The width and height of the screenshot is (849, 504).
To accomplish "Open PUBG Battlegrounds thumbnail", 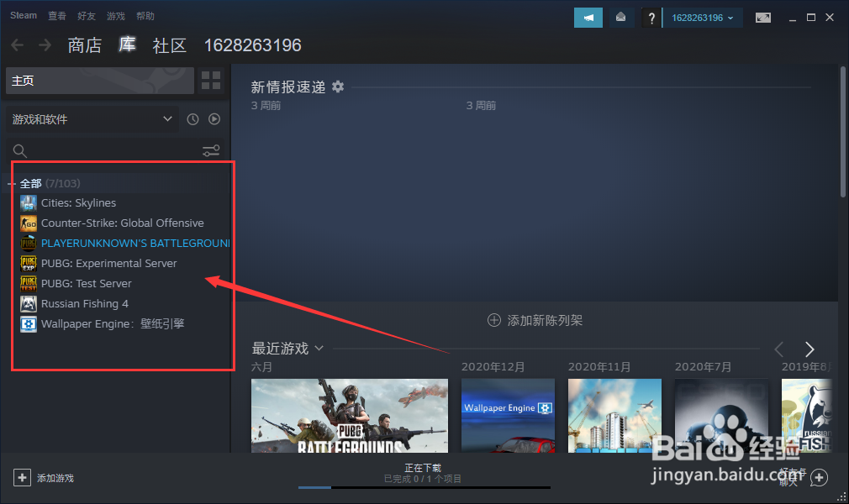I will 350,416.
